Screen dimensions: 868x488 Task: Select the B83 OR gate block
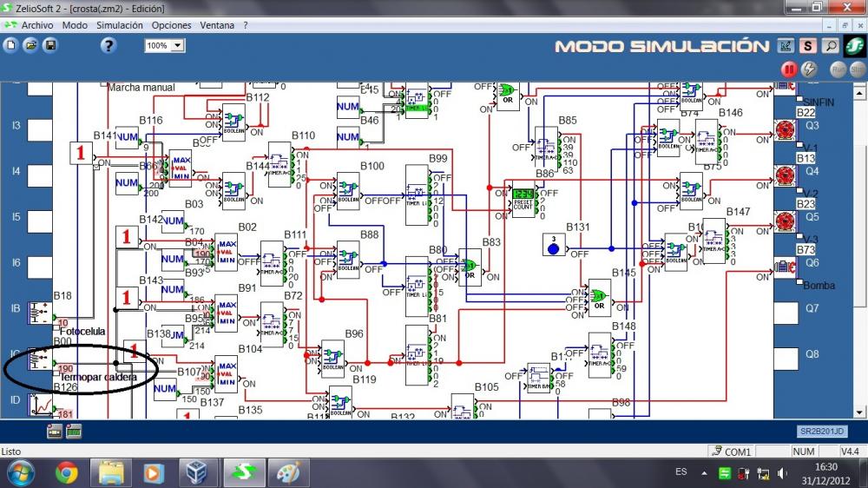tap(470, 267)
